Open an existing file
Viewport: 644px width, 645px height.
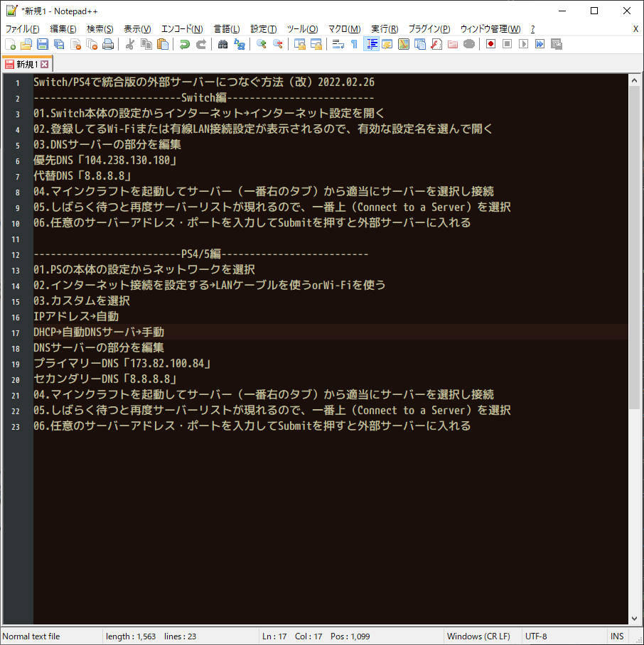(x=26, y=44)
